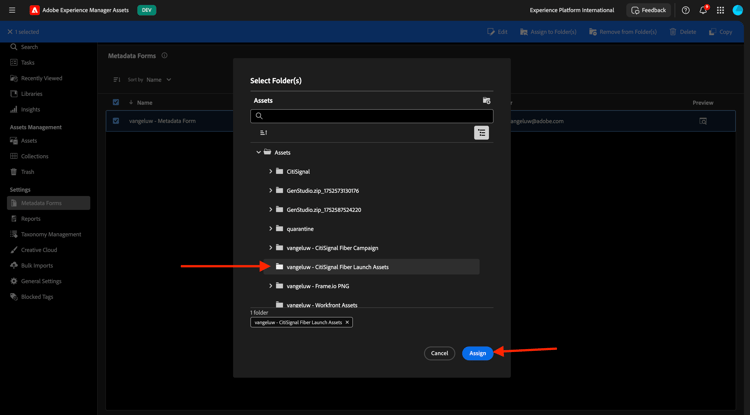The height and width of the screenshot is (415, 750).
Task: Expand GenStudio.zip_1752573130176 folder
Action: tap(271, 191)
